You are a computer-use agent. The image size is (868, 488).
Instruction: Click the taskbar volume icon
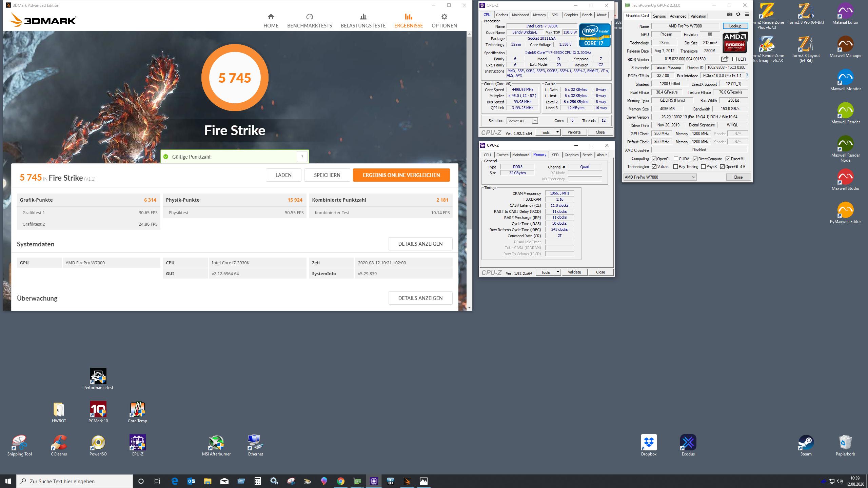840,481
